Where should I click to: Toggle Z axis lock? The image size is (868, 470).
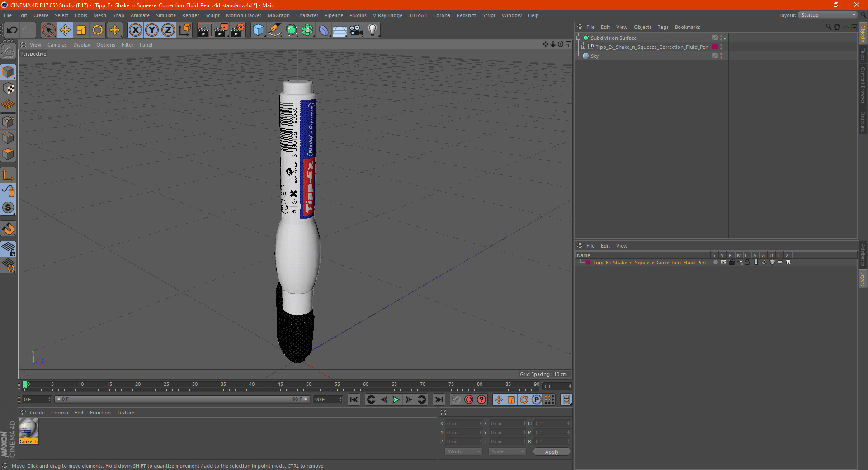pyautogui.click(x=168, y=30)
